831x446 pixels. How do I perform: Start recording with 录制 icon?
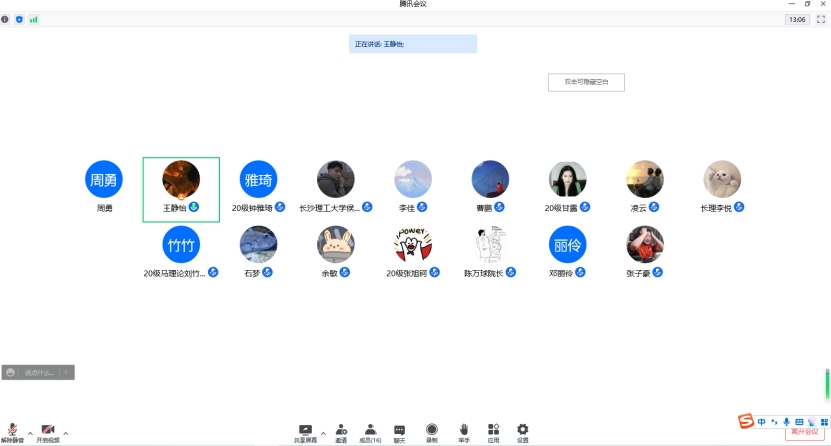click(x=432, y=432)
